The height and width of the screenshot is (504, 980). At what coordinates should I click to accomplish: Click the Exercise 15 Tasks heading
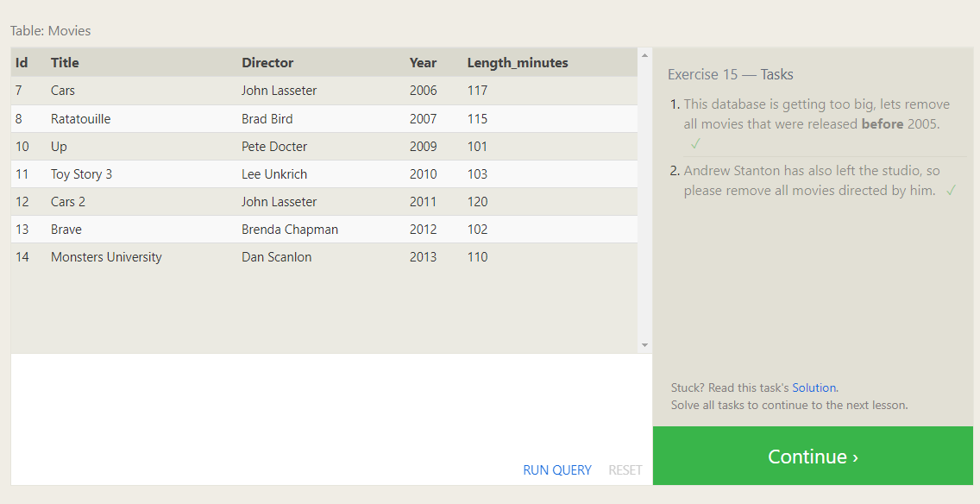pos(730,75)
